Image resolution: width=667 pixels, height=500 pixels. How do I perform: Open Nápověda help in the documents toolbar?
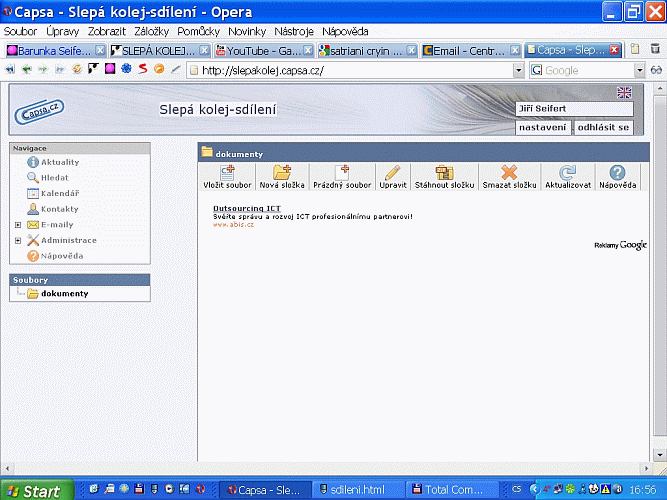click(617, 174)
